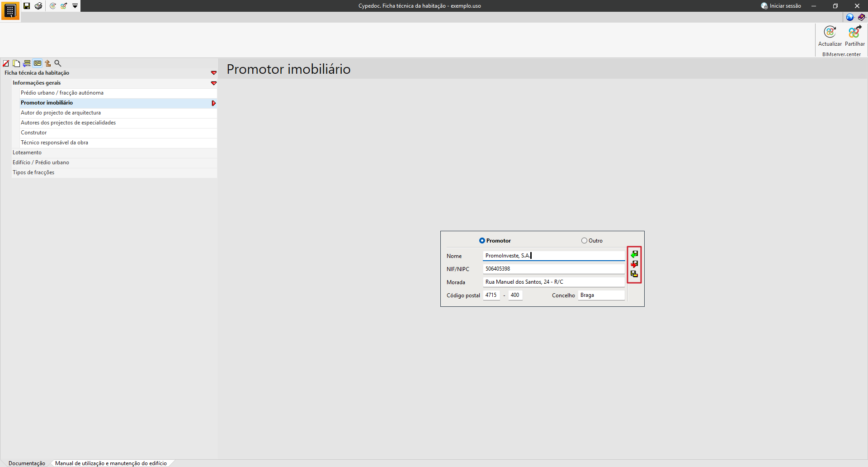Click the second Código postal field 400
Viewport: 868px width, 467px height.
[515, 295]
